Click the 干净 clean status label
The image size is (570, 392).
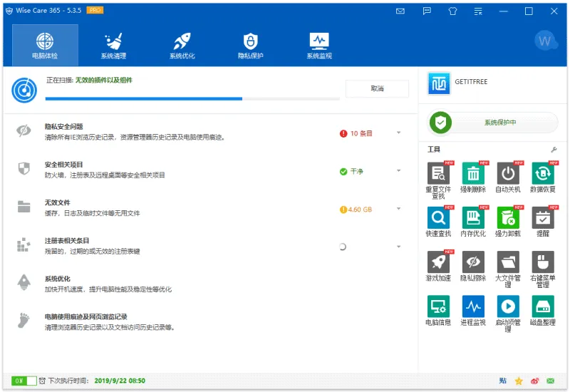click(x=357, y=171)
